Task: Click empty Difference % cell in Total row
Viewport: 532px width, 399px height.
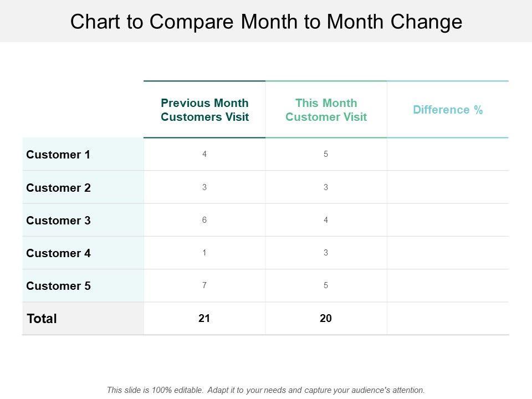Action: (448, 319)
